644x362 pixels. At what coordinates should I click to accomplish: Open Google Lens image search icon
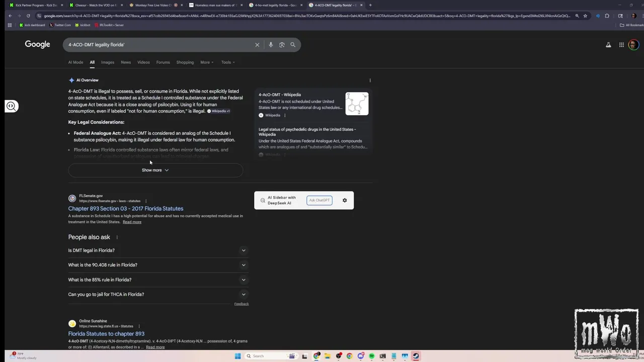[x=282, y=45]
